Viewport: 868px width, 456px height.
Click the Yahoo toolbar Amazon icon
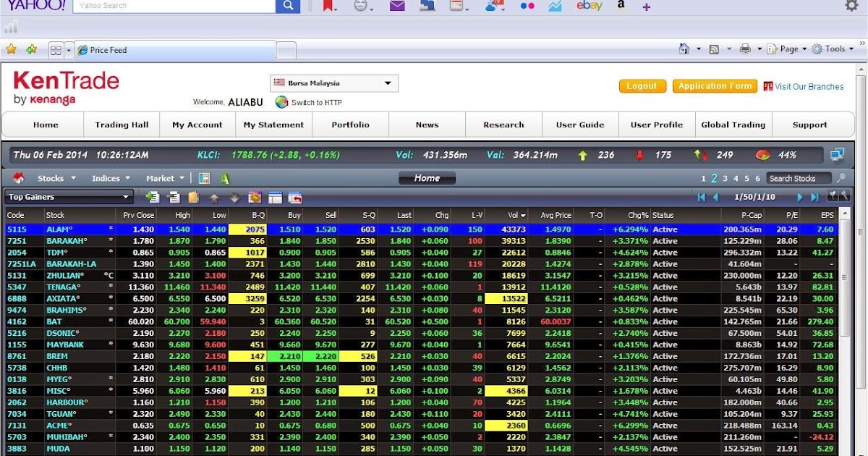pos(621,5)
